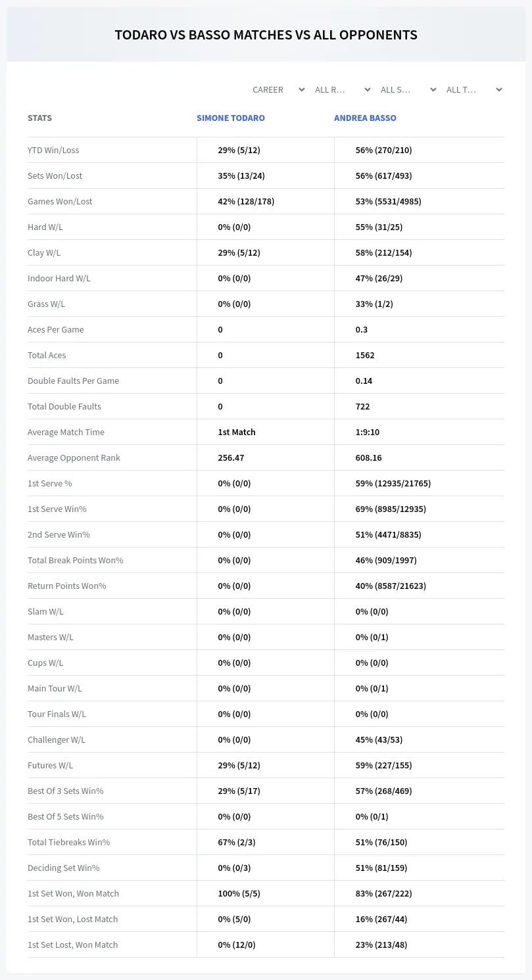Click the Todaro vs Basso page heading
Image resolution: width=532 pixels, height=980 pixels.
click(266, 35)
